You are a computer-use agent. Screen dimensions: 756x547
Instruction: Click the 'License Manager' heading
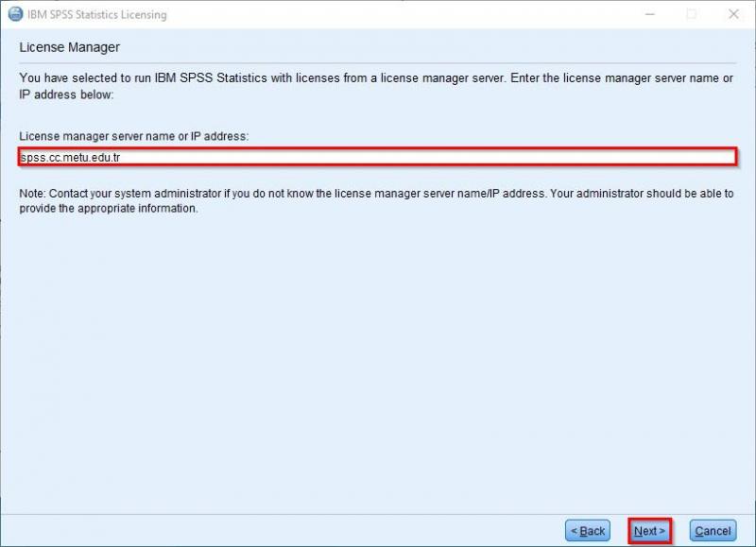point(70,47)
